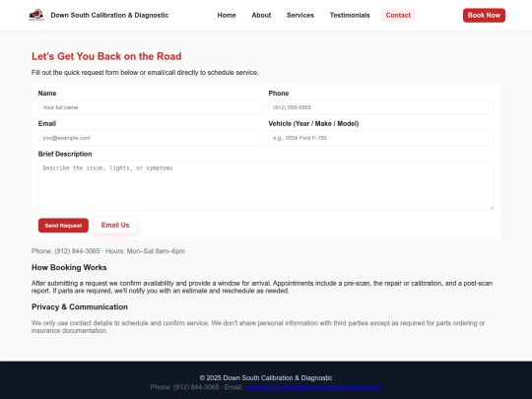Click the 'Privacy & Communication' heading
Image resolution: width=532 pixels, height=399 pixels.
[x=80, y=306]
